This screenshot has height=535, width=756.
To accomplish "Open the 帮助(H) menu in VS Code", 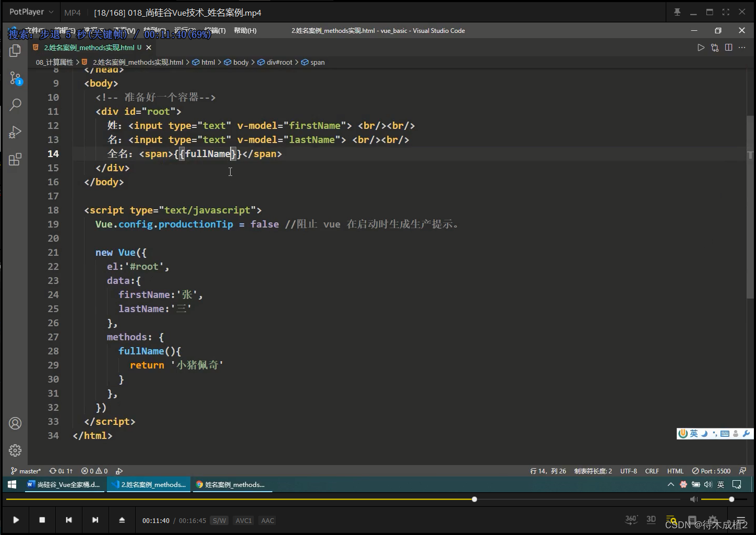I will 245,31.
